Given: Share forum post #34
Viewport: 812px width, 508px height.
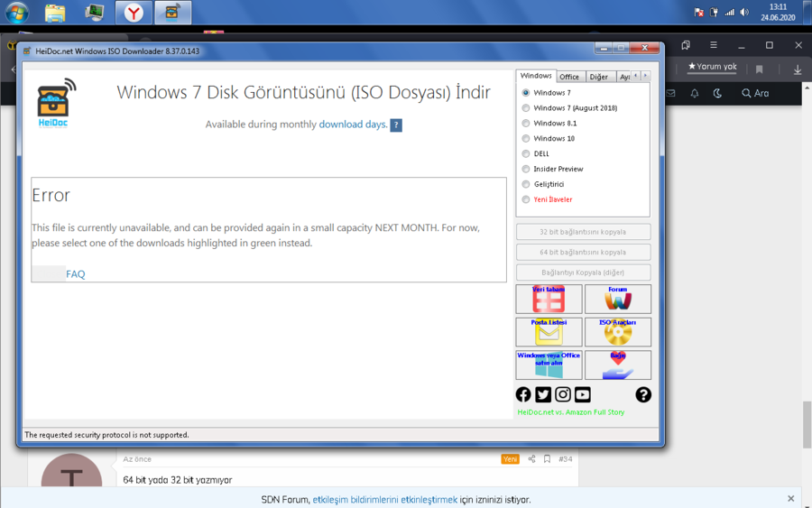Looking at the screenshot, I should coord(531,458).
